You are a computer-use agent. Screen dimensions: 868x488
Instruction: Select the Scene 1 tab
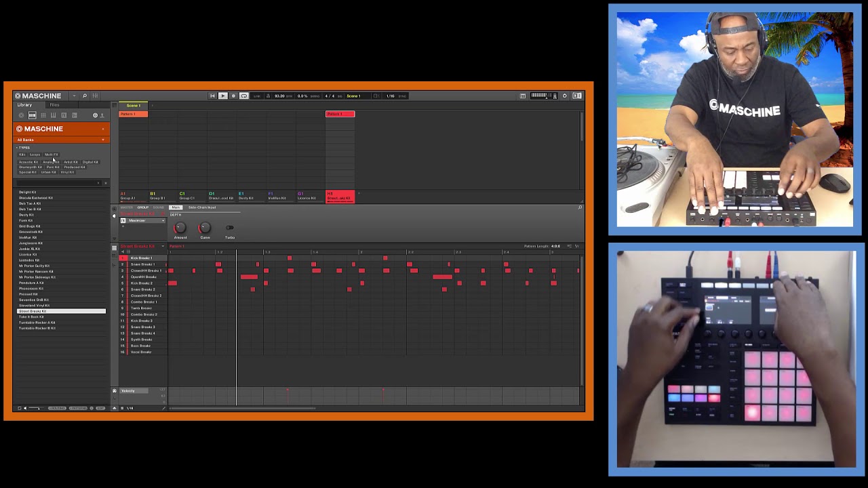pos(133,106)
